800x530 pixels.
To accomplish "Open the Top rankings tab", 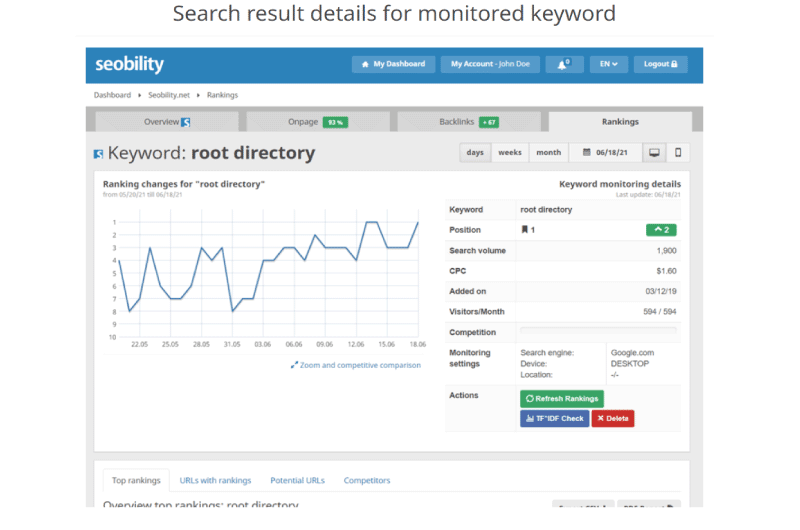I will point(136,481).
